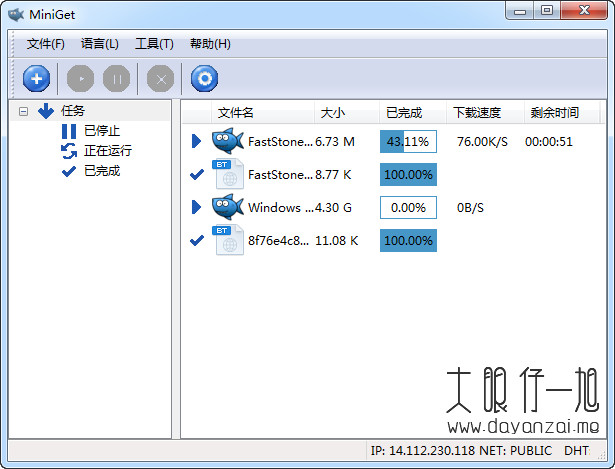Click the 0B/S download speed
615x469 pixels.
(470, 207)
